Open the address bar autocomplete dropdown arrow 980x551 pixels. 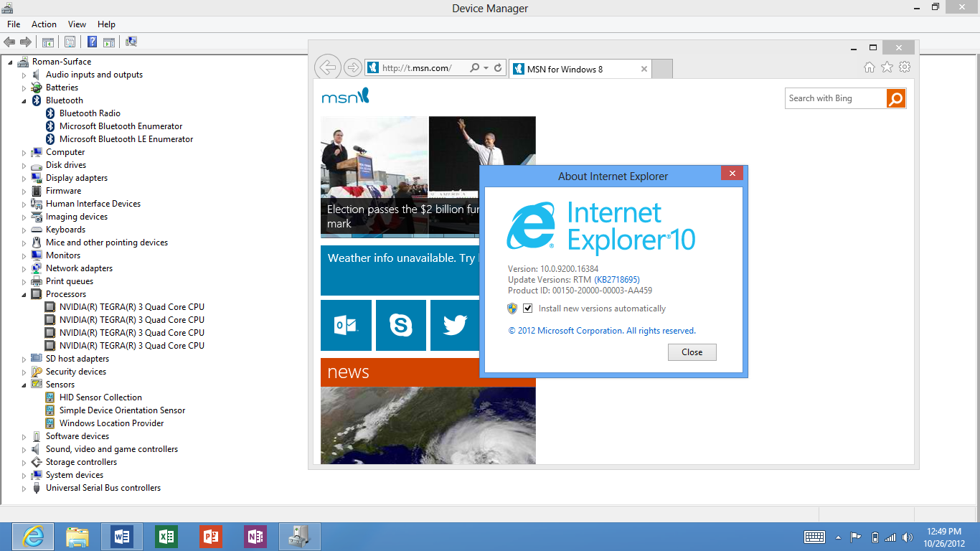[x=486, y=68]
